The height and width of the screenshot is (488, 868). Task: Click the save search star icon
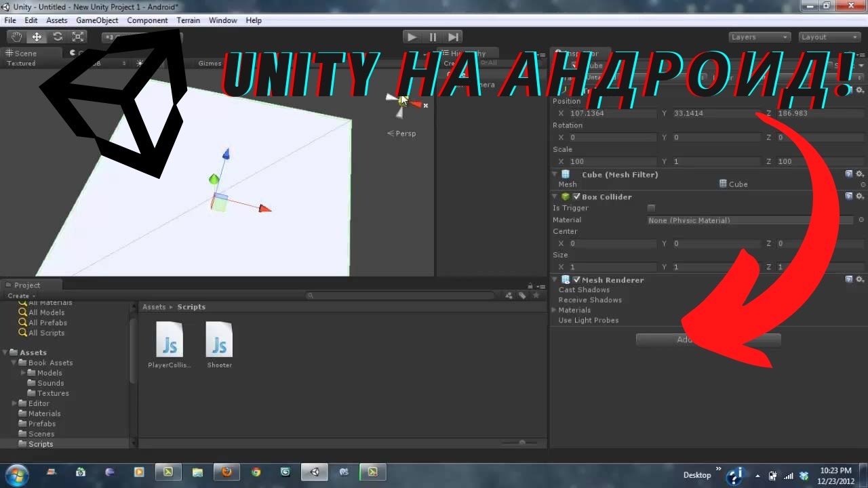[536, 296]
